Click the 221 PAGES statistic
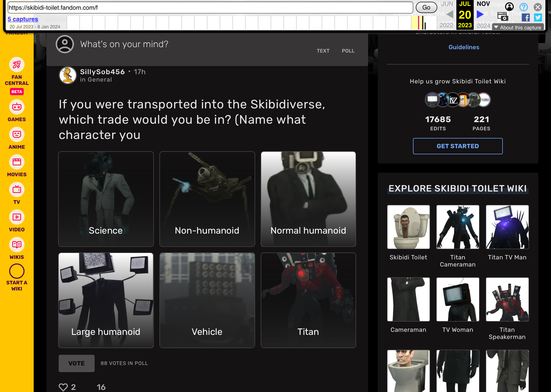The image size is (551, 392). click(481, 123)
